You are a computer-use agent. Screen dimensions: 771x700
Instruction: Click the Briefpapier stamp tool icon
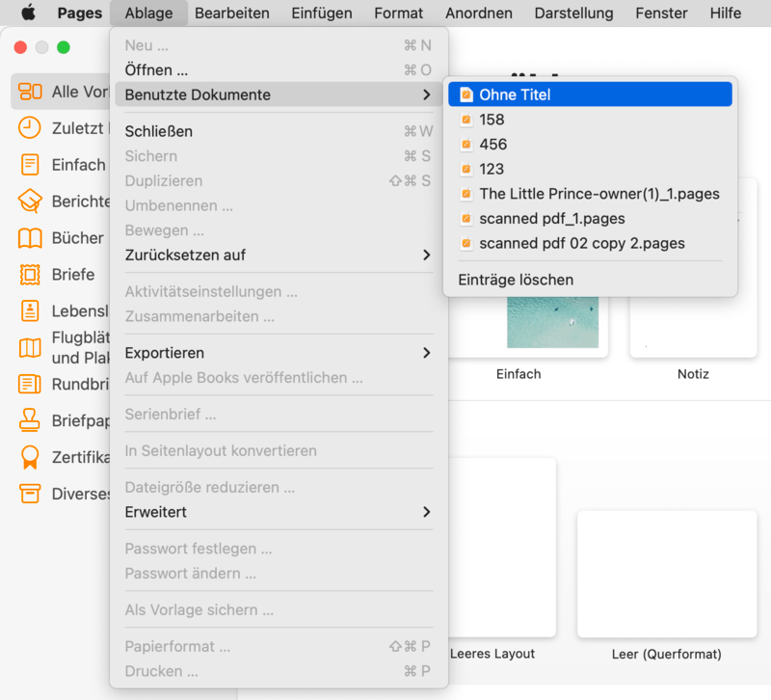click(31, 420)
